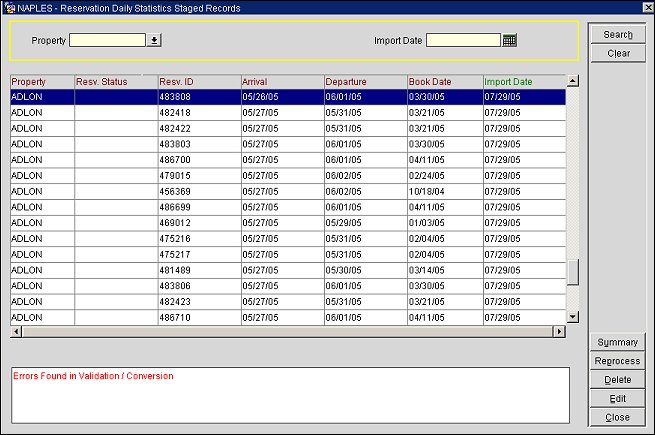Click the Edit button

coord(617,398)
